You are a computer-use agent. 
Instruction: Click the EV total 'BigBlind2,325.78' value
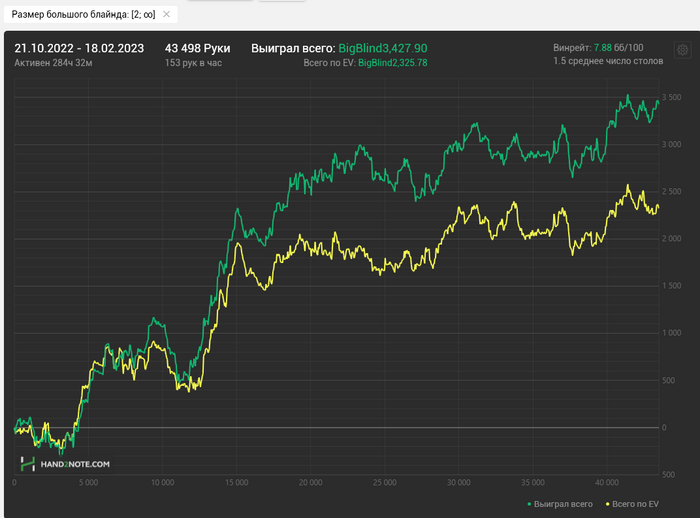point(392,63)
